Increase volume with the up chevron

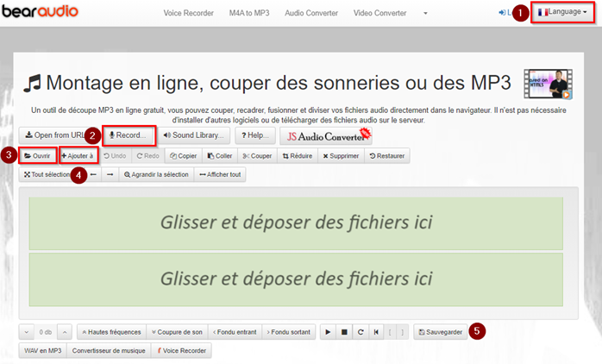click(65, 331)
